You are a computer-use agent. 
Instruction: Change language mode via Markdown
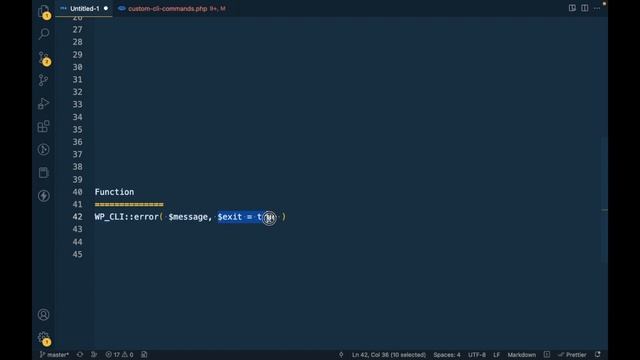coord(522,355)
